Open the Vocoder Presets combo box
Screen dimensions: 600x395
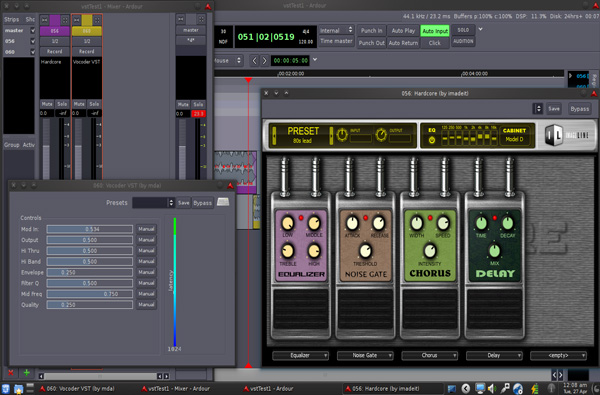(x=153, y=203)
